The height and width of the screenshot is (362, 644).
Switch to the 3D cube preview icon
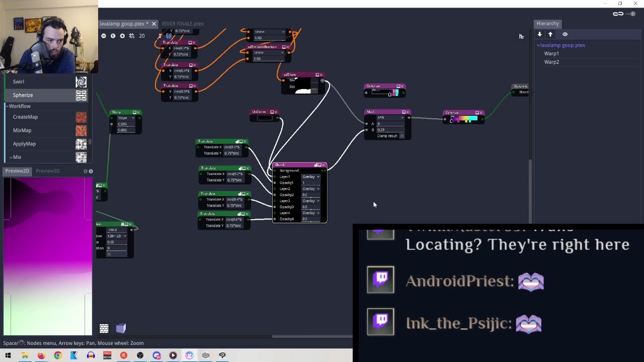tap(121, 328)
